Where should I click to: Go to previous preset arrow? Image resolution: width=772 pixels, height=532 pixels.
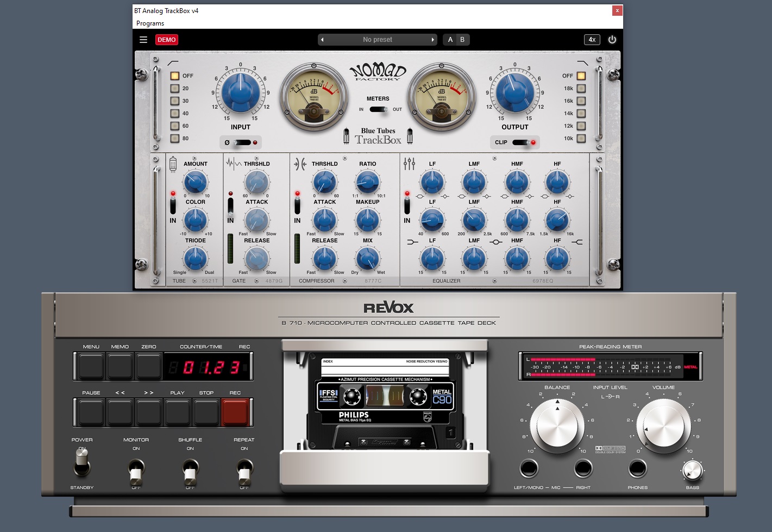pos(322,40)
